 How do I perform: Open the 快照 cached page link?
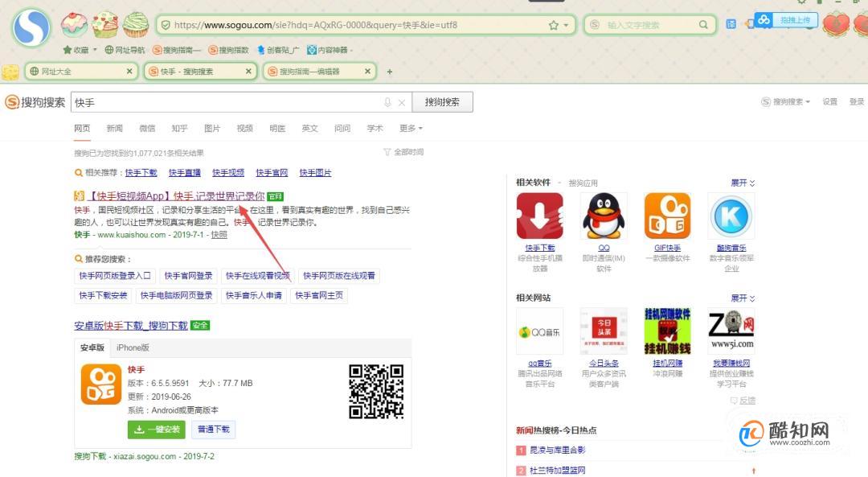(219, 235)
